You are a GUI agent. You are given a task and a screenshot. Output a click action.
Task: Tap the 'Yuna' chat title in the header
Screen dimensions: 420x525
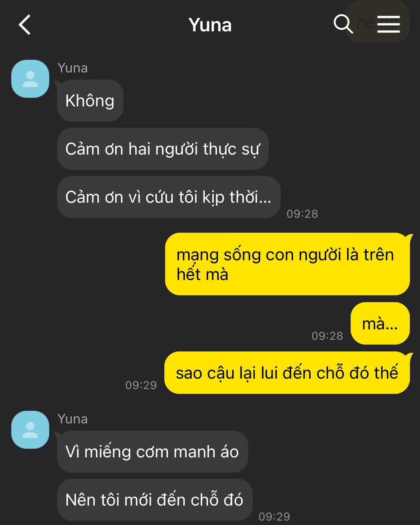coord(210,25)
